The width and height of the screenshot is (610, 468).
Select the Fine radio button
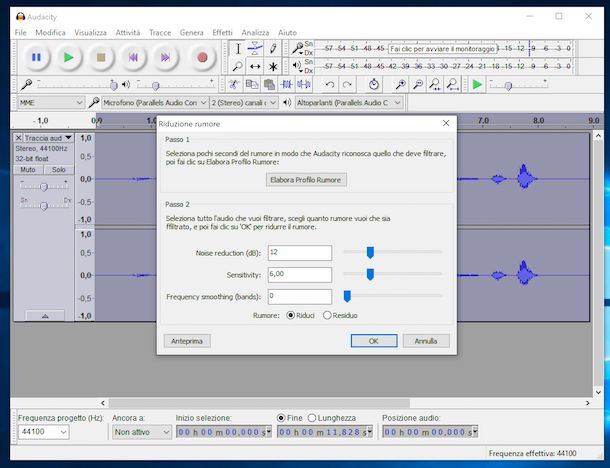(281, 418)
